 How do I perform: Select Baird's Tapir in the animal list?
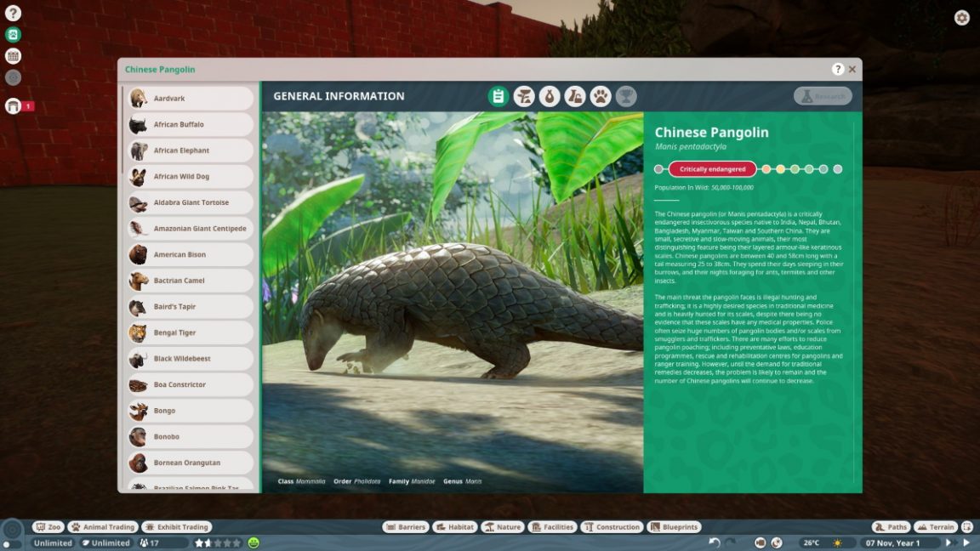190,307
